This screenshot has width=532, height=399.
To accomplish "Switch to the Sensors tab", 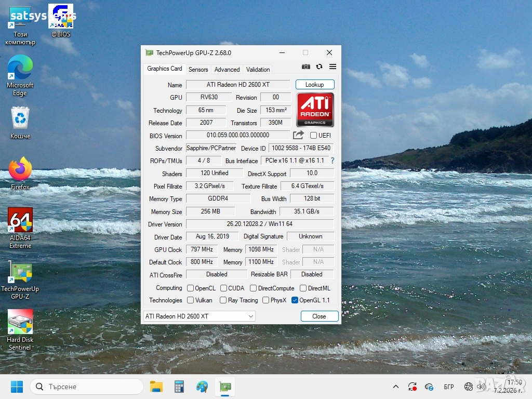I will (198, 69).
